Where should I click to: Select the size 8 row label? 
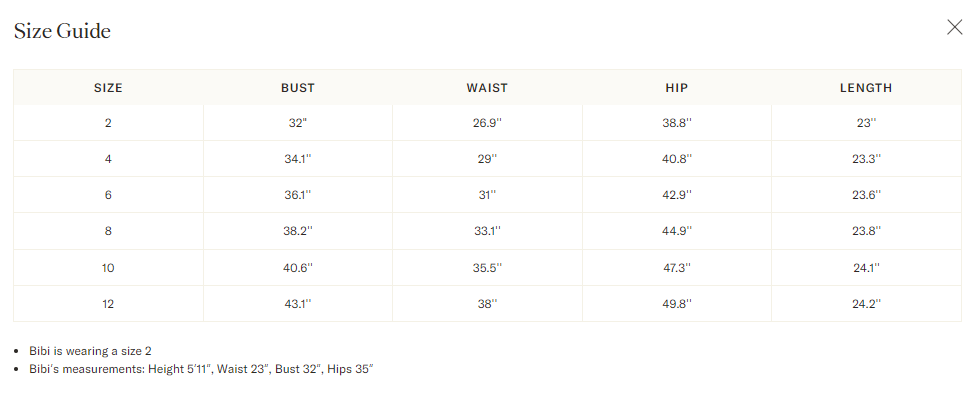[108, 231]
